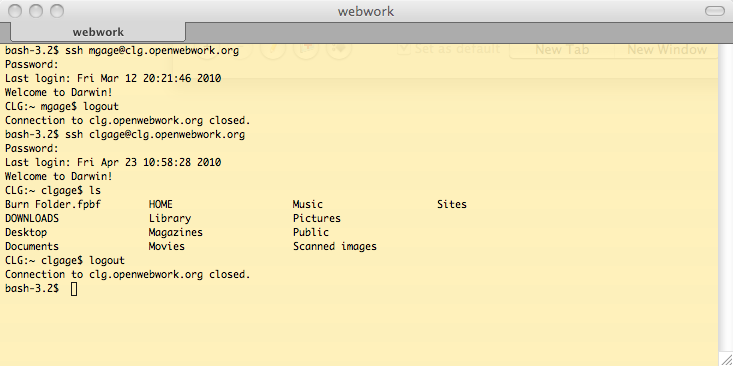Minimize the webwork terminal window
733x366 pixels.
point(36,11)
